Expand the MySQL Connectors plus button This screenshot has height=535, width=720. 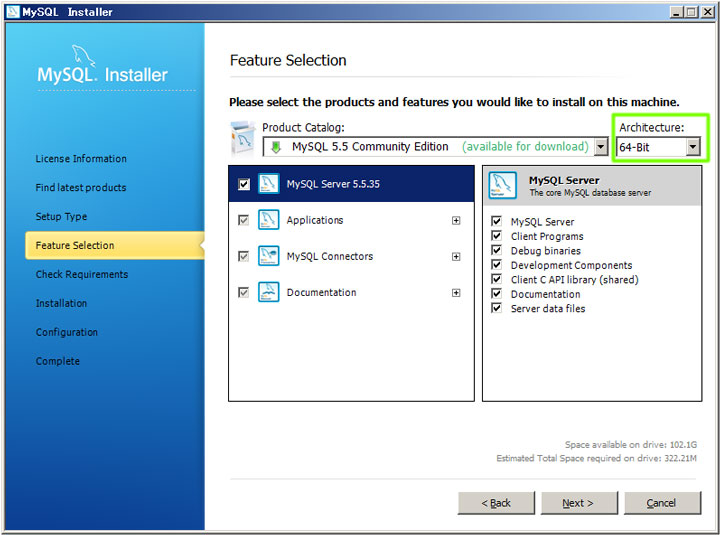[456, 257]
